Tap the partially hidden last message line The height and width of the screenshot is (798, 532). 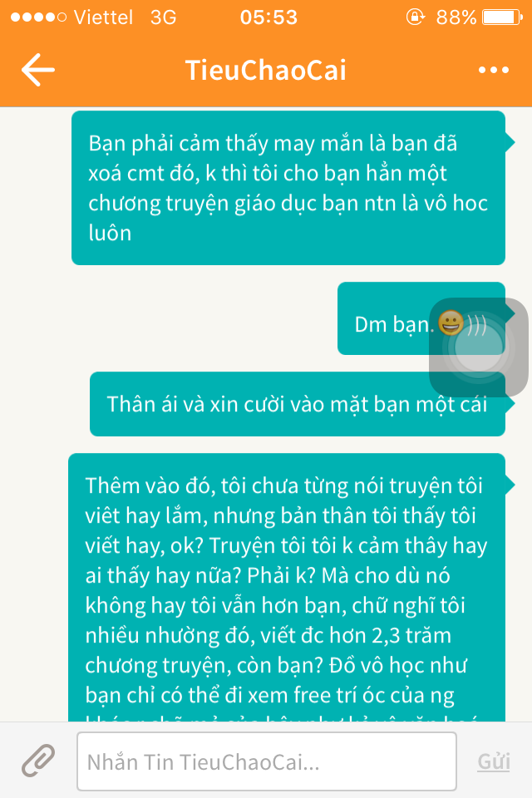coord(282,717)
